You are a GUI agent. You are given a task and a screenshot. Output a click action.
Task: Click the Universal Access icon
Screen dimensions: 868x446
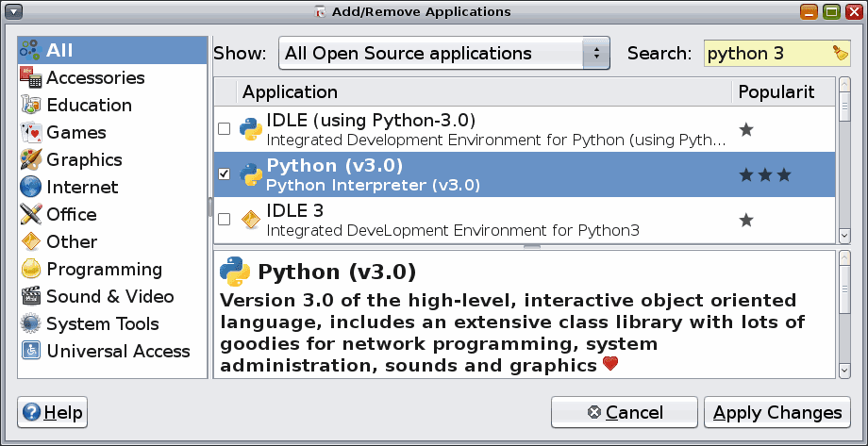coord(31,352)
